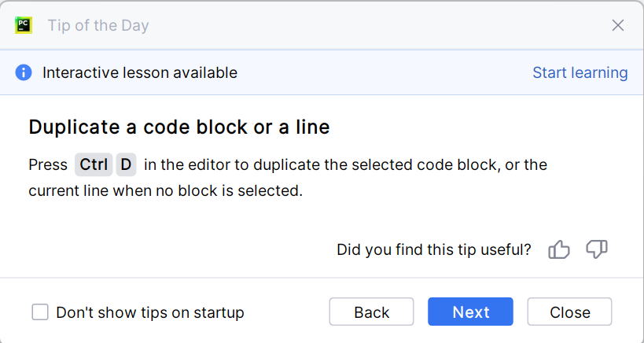Close the dialog with the X icon
644x343 pixels.
click(x=618, y=25)
